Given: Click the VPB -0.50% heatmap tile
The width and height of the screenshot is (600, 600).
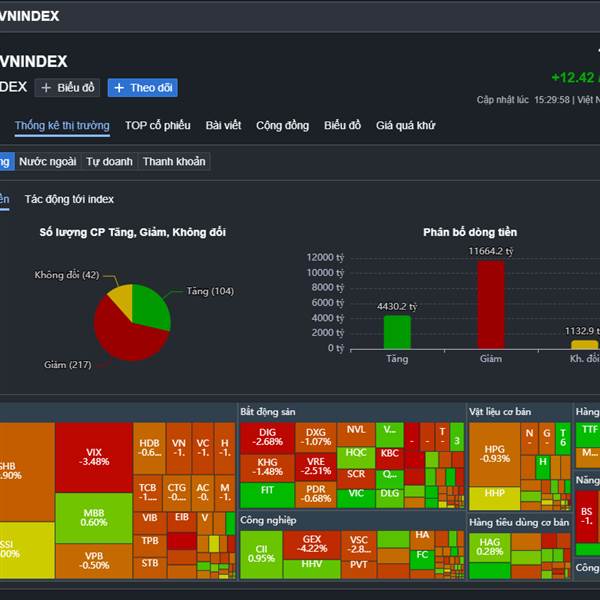Looking at the screenshot, I should tap(94, 561).
